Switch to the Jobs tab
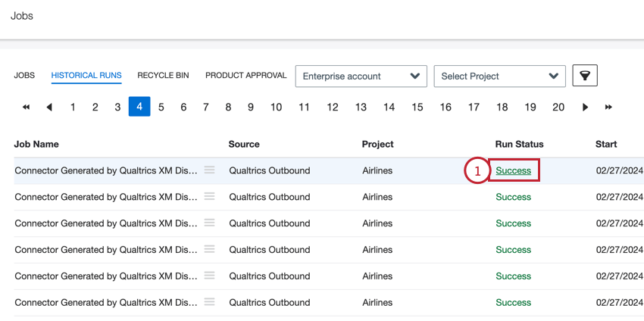 (24, 76)
